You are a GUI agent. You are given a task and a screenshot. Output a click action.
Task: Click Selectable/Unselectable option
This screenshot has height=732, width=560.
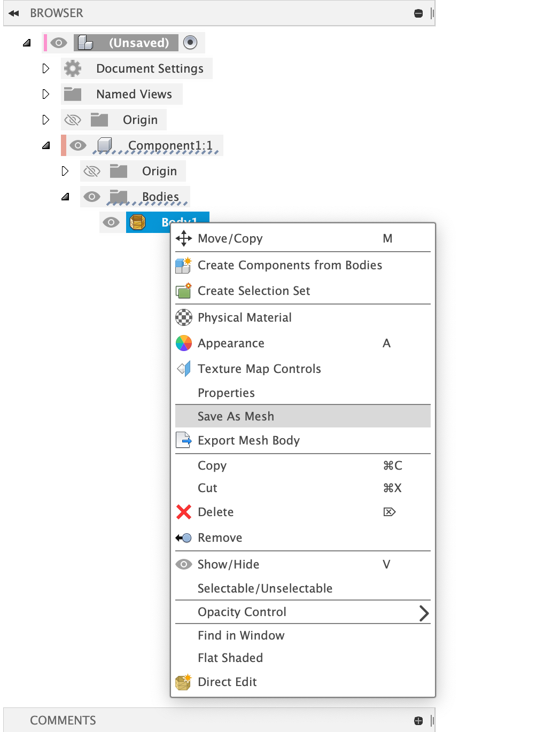[265, 588]
